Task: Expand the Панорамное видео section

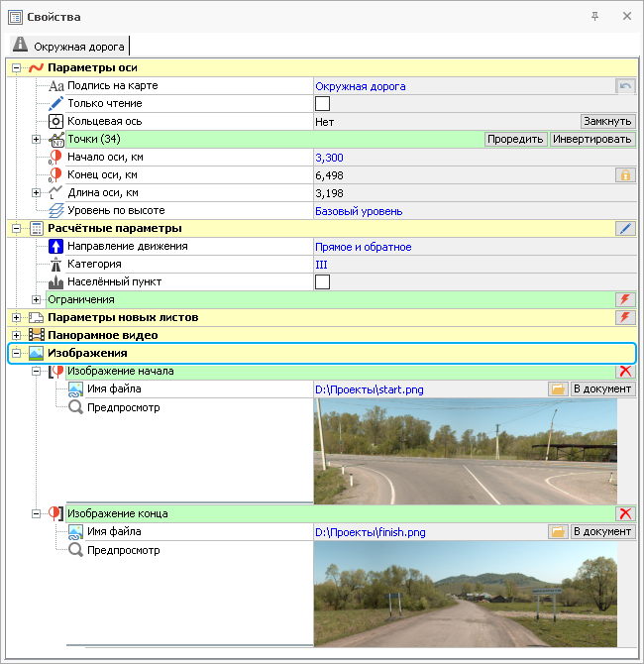Action: (x=16, y=335)
